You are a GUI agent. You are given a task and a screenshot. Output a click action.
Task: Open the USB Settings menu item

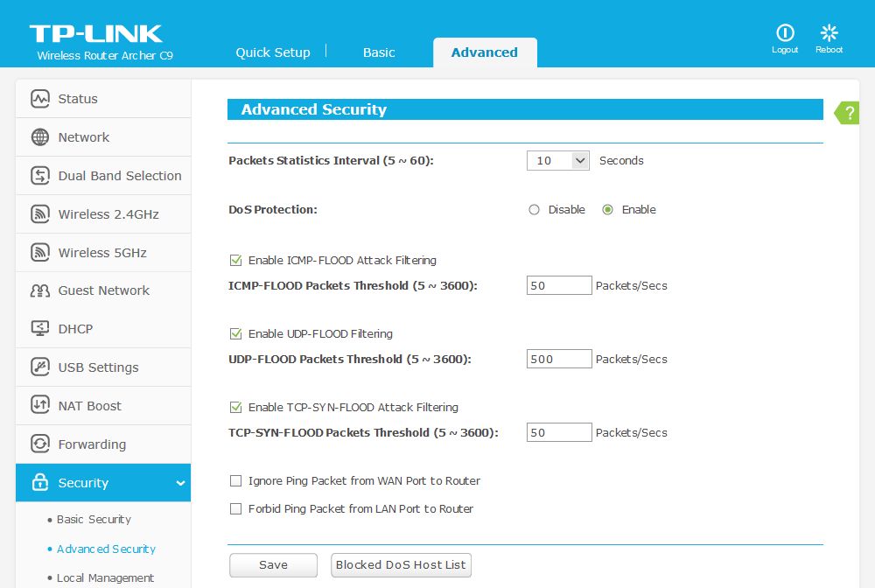pyautogui.click(x=103, y=367)
